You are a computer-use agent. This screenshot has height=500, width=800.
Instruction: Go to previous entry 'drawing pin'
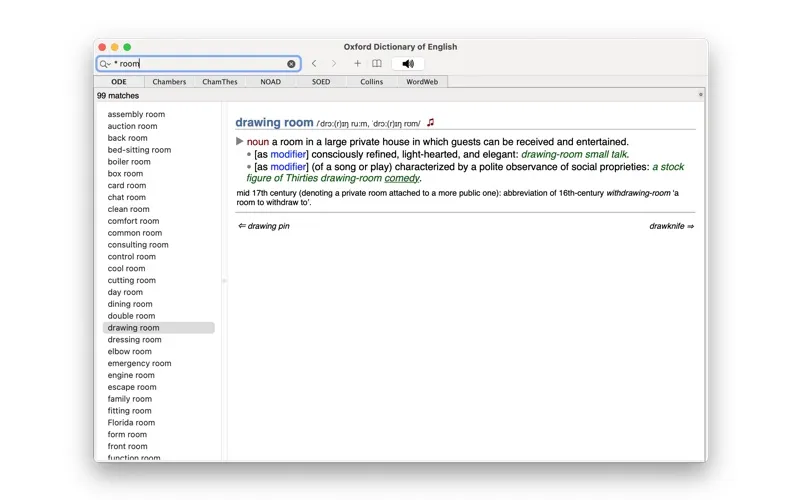[264, 226]
